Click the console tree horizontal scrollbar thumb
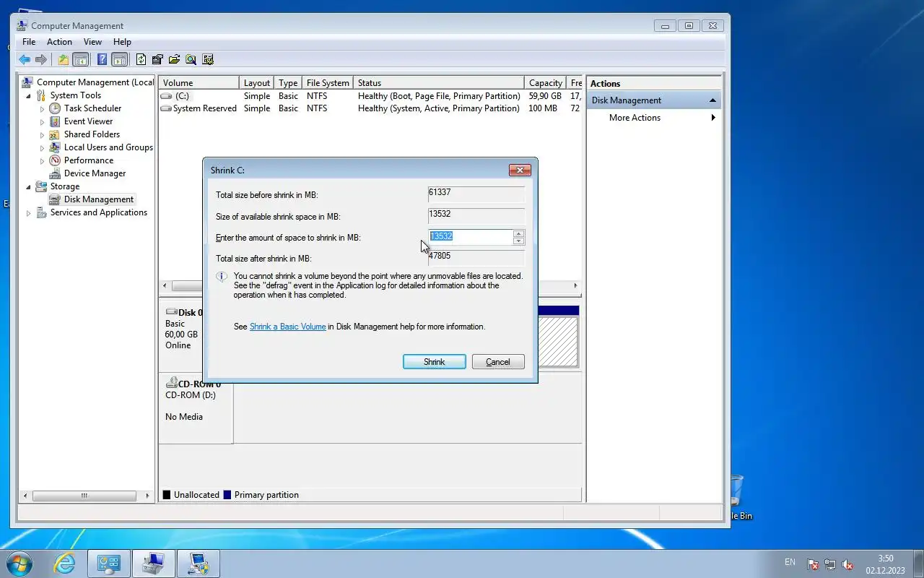Viewport: 924px width, 578px height. (x=84, y=496)
